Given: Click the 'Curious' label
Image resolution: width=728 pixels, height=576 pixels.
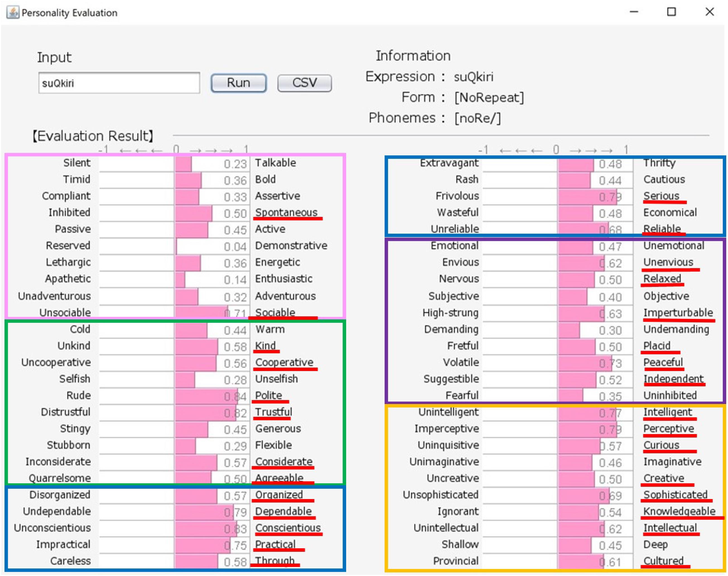Looking at the screenshot, I should tap(661, 445).
